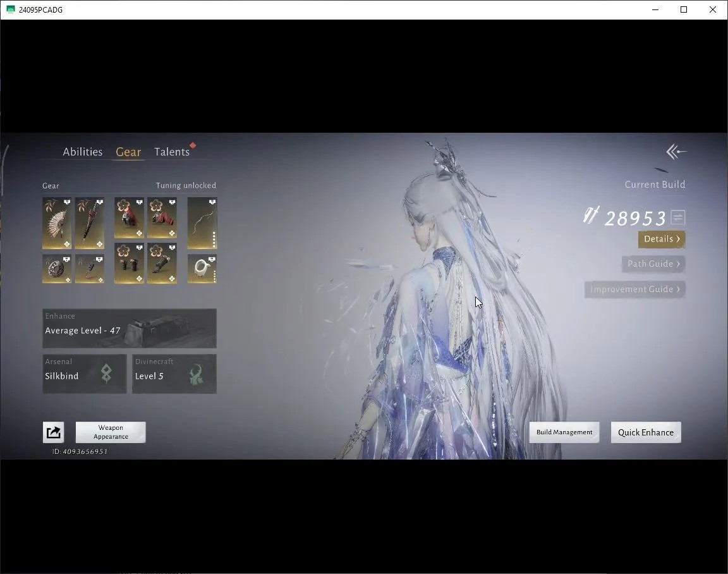Open the Enhance Average Level panel
This screenshot has width=728, height=574.
(130, 328)
